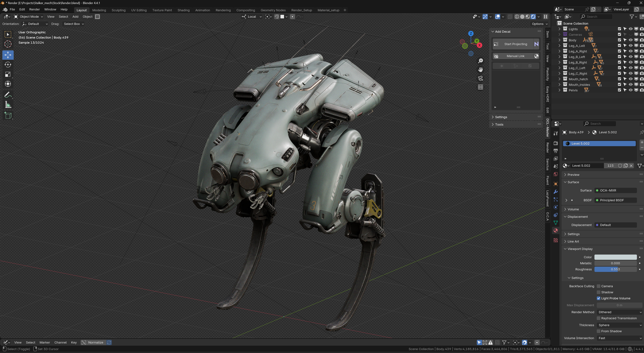Pause the viewport render preview

546,17
